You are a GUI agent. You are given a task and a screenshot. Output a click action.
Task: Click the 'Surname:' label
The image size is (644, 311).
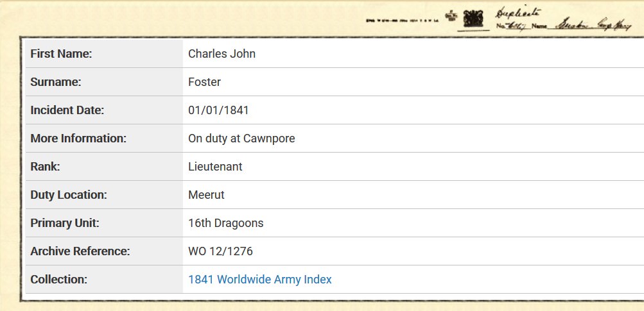coord(56,82)
